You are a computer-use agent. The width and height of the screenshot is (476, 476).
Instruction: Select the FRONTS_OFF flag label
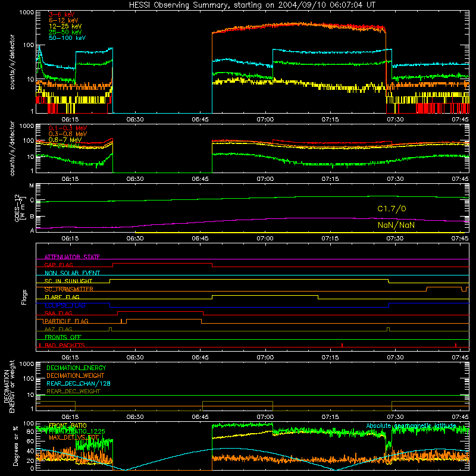[x=63, y=337]
